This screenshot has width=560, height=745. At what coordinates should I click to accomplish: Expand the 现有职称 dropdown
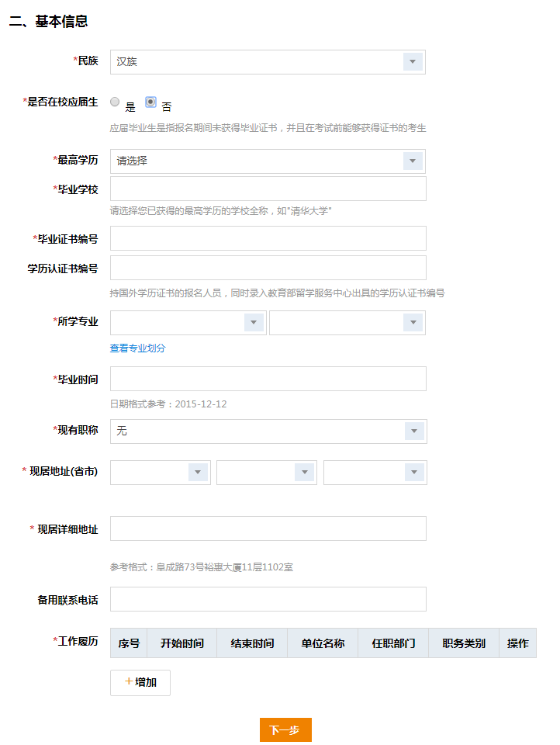pyautogui.click(x=268, y=431)
